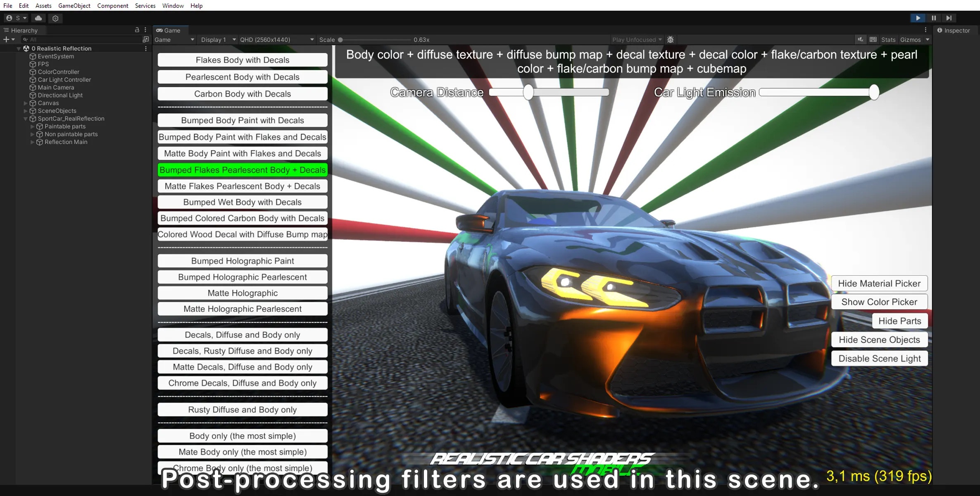Open the cloud services icon
The height and width of the screenshot is (496, 980).
pos(38,18)
